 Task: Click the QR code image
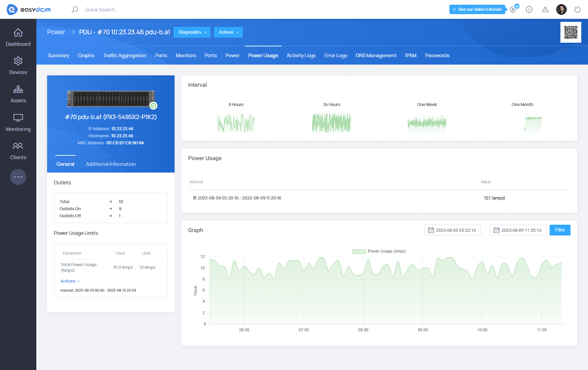point(571,32)
